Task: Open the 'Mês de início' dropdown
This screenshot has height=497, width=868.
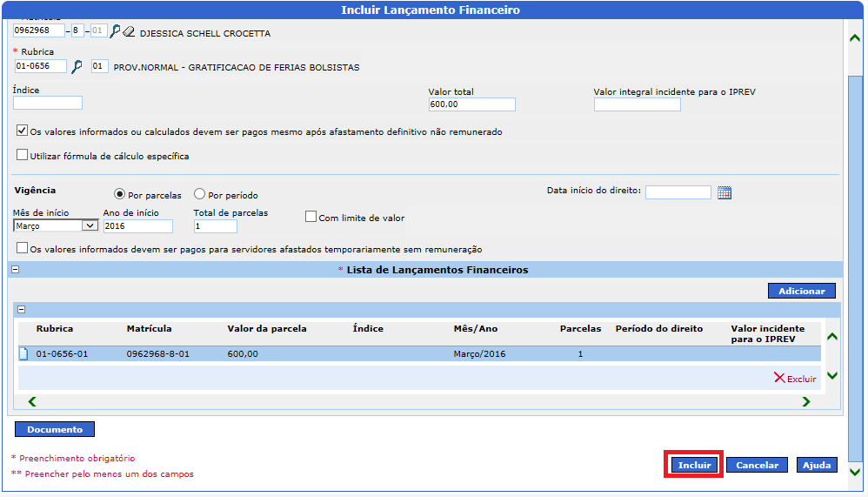Action: pos(56,225)
